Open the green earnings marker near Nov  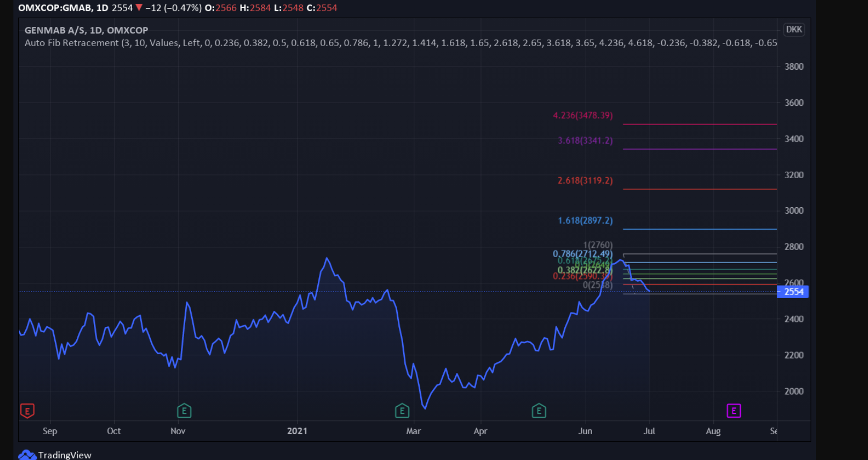[x=184, y=411]
